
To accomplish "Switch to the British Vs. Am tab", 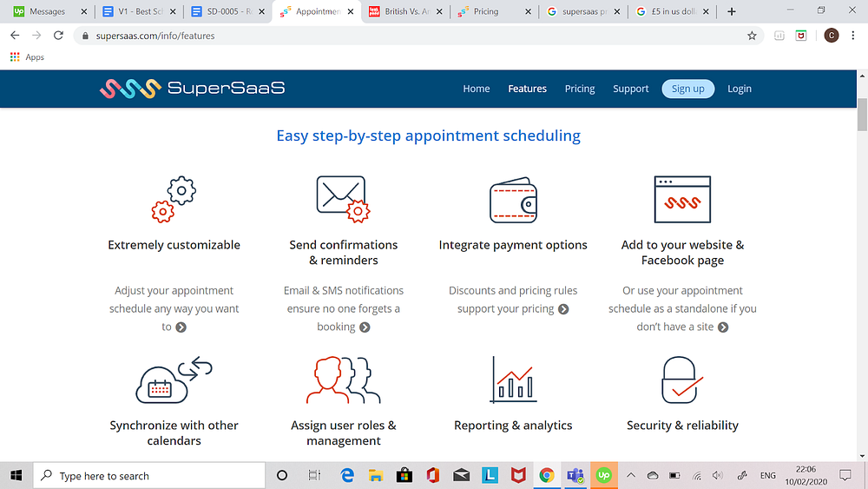I will (x=405, y=11).
